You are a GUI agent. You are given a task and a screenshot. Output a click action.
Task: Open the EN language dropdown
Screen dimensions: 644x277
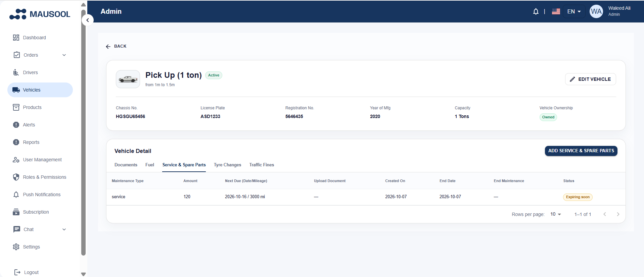(x=574, y=11)
